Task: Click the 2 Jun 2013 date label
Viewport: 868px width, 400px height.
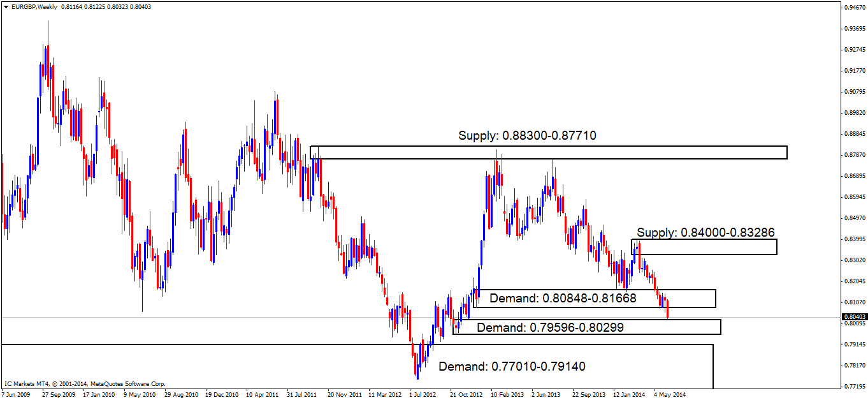Action: [x=547, y=395]
